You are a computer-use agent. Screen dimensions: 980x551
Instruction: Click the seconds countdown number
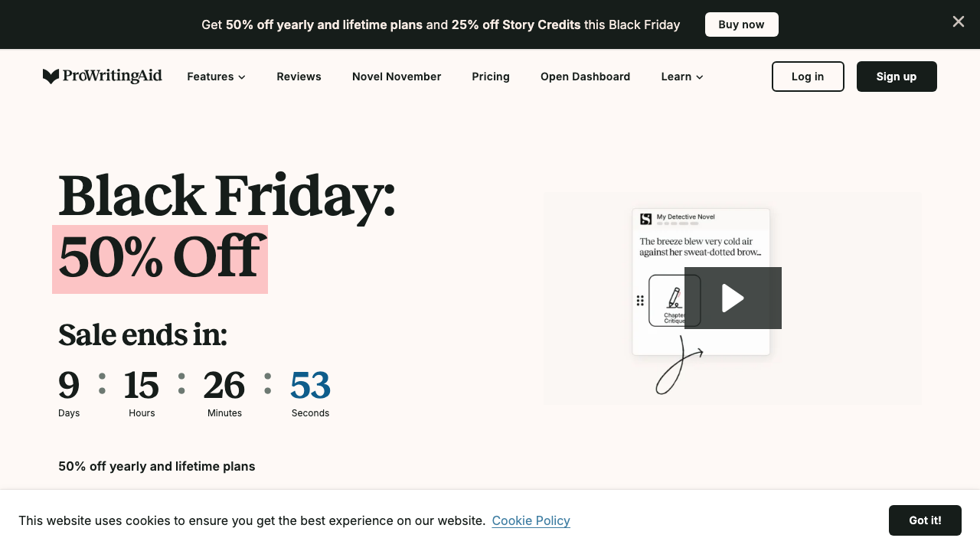click(310, 385)
